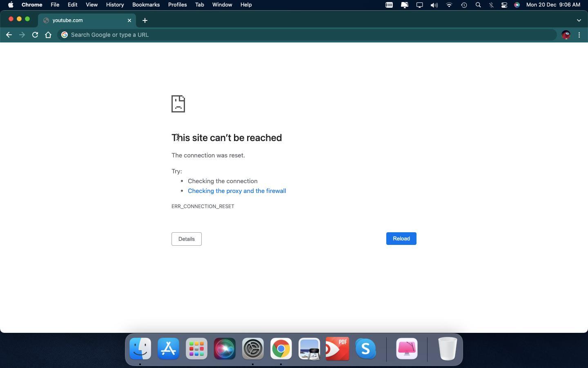
Task: Reload the page using the toolbar refresh icon
Action: click(35, 35)
